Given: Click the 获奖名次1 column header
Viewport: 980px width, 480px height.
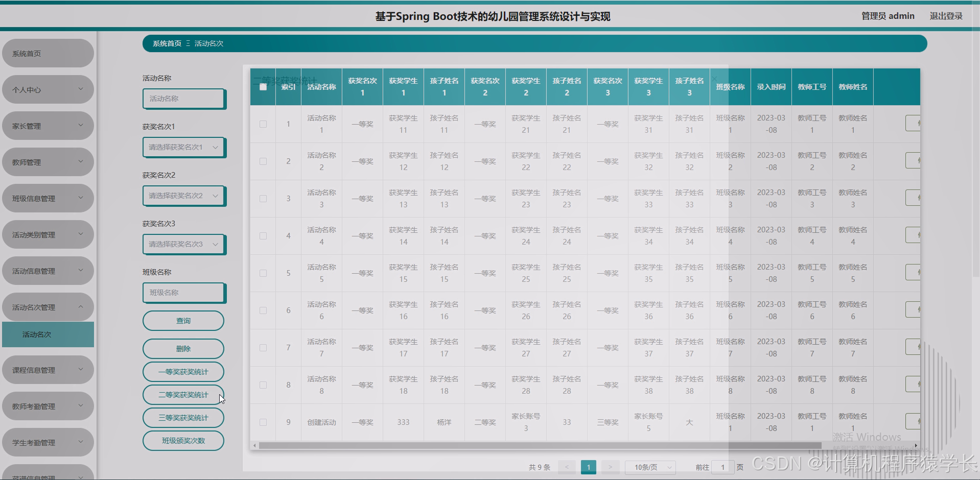Looking at the screenshot, I should pyautogui.click(x=362, y=87).
